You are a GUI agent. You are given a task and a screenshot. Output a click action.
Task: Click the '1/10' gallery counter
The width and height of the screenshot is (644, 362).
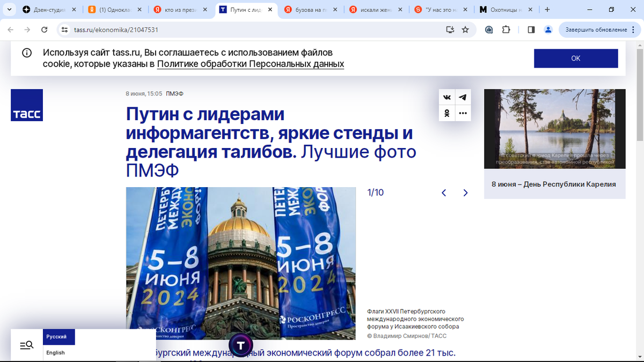click(x=376, y=193)
